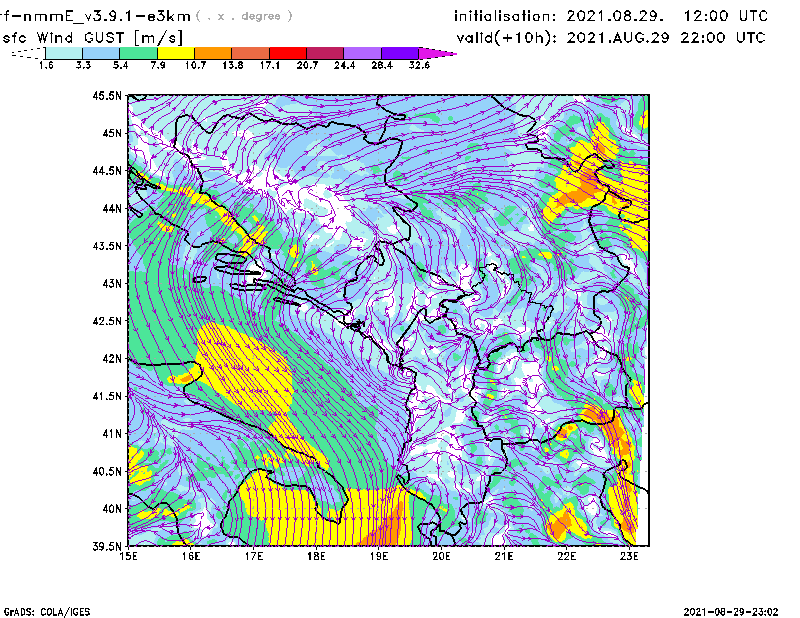
Task: Click the green 5.4–7.9 legend swatch
Action: coord(138,53)
